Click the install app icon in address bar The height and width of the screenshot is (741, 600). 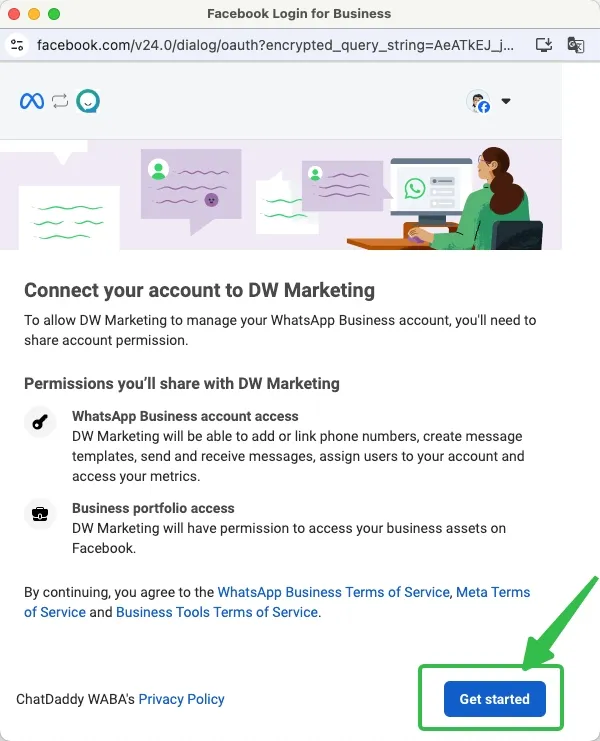point(544,45)
